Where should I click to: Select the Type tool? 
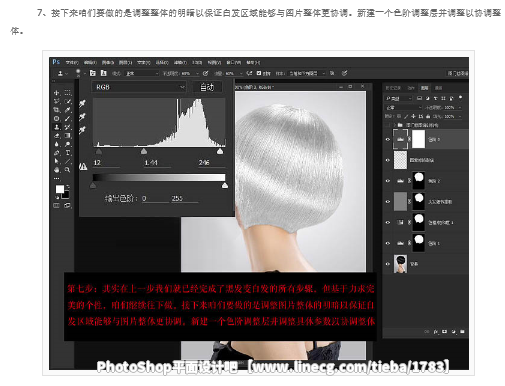coord(68,153)
